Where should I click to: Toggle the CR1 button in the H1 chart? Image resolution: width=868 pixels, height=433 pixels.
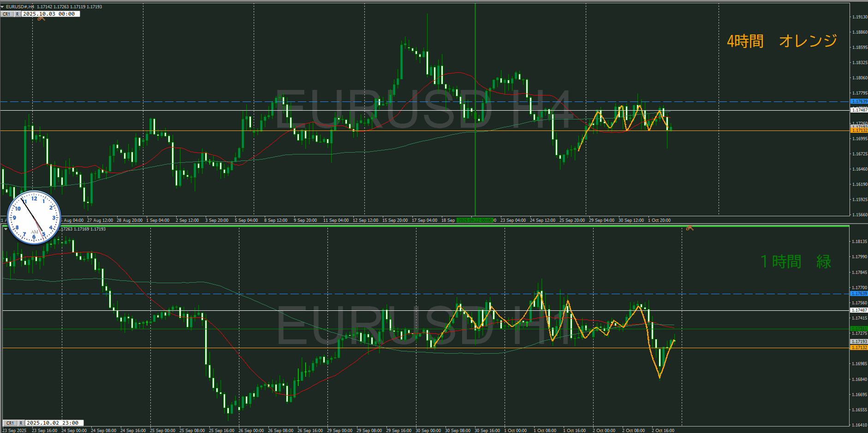[10, 423]
